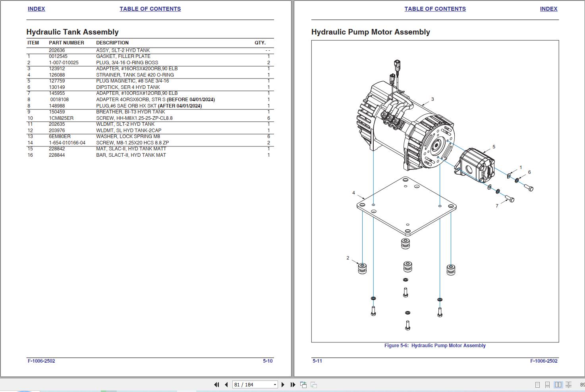Click MAT, SLAC-II, HYD TANK MATT
This screenshot has width=585, height=392.
tap(131, 149)
